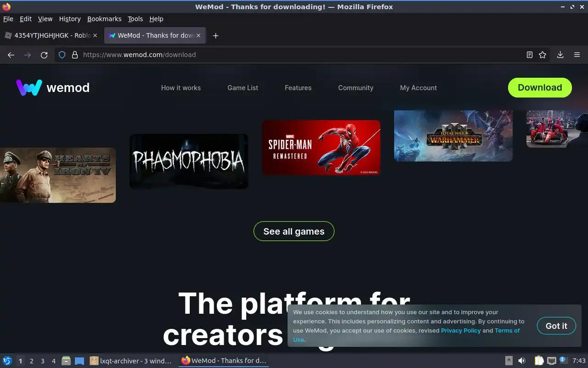Image resolution: width=588 pixels, height=368 pixels.
Task: Click the green Download button
Action: [x=540, y=87]
